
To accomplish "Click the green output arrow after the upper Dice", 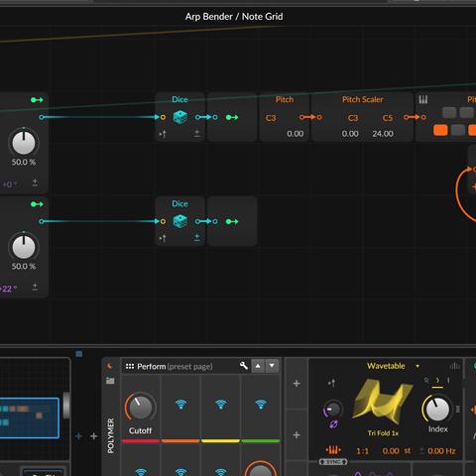I will 232,117.
